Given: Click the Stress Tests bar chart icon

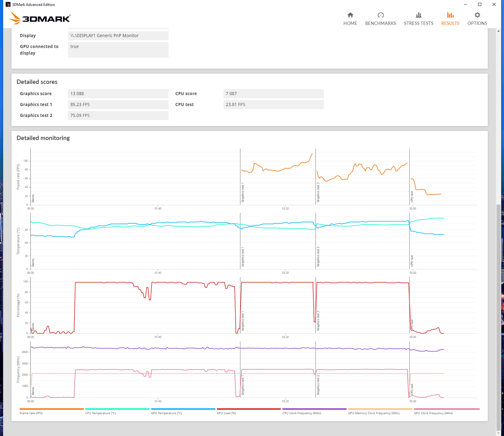Looking at the screenshot, I should click(x=419, y=15).
